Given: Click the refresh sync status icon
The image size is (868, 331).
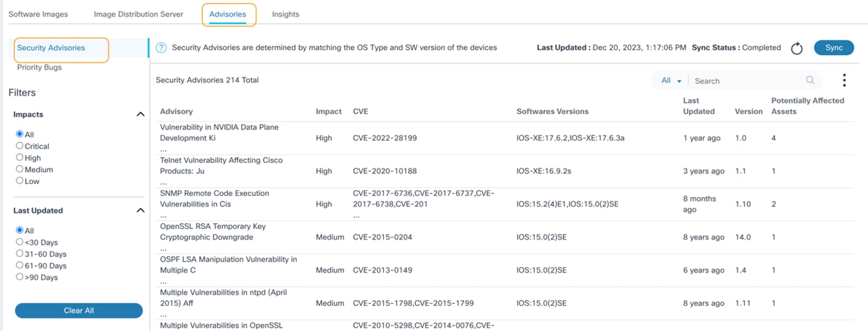Looking at the screenshot, I should (796, 49).
